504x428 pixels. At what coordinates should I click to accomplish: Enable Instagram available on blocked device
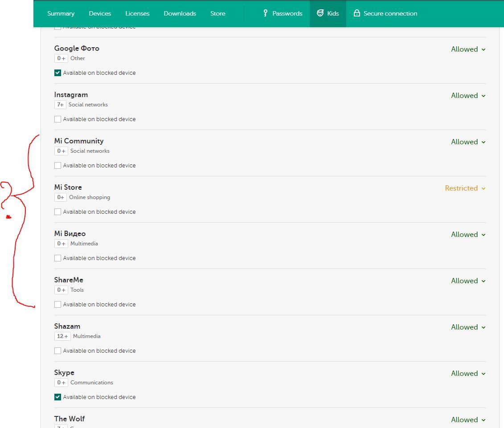(x=57, y=119)
